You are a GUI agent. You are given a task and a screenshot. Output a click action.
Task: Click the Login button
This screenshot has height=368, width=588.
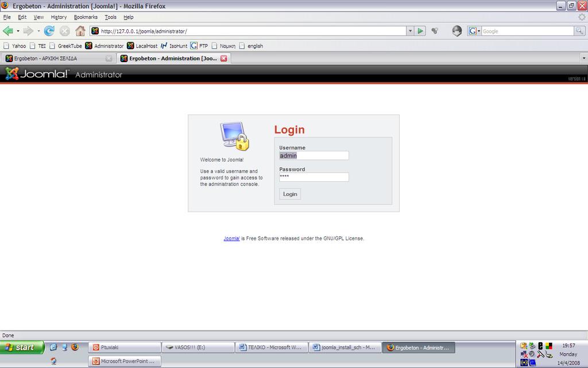290,194
